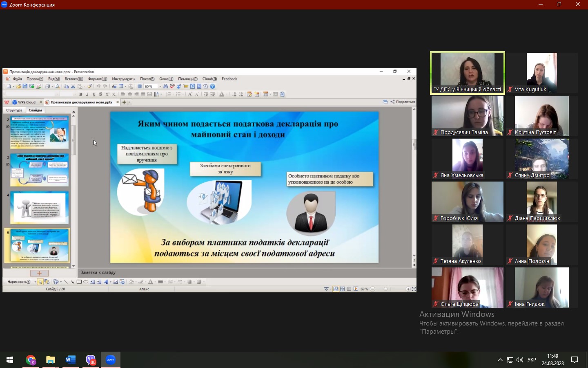Screen dimensions: 588x368
Task: Select slide 3 thumbnail
Action: [x=39, y=170]
